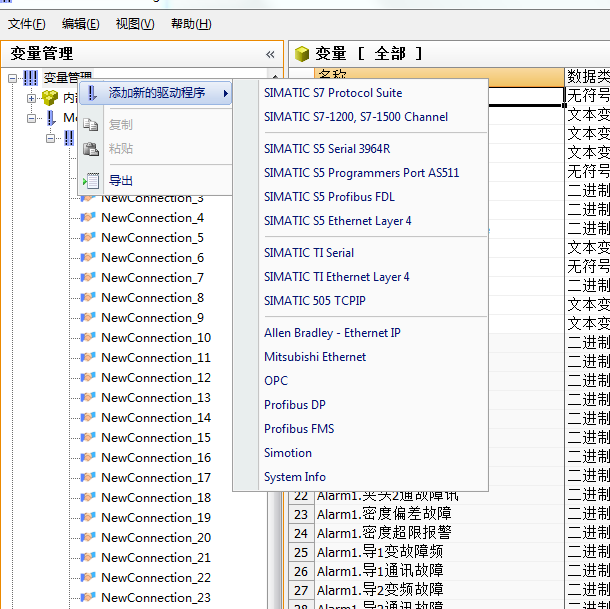Screen dimensions: 610x609
Task: Collapse the driver node below internal variables
Action: pyautogui.click(x=32, y=118)
